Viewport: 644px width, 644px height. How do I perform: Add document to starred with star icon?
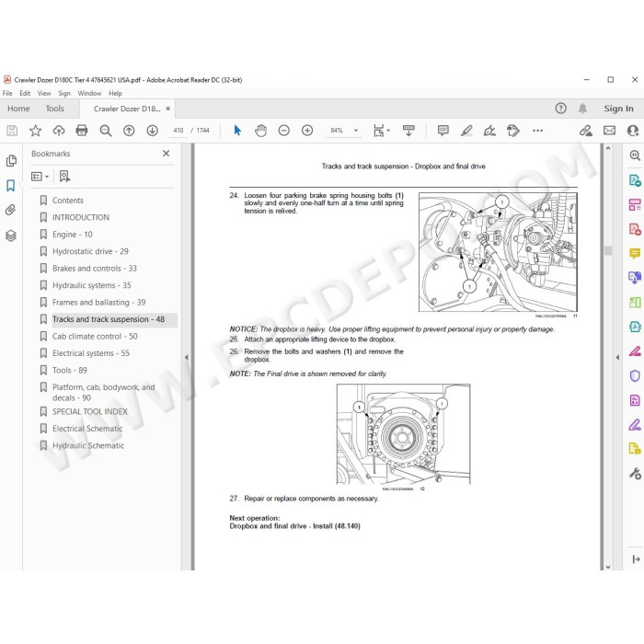tap(35, 131)
